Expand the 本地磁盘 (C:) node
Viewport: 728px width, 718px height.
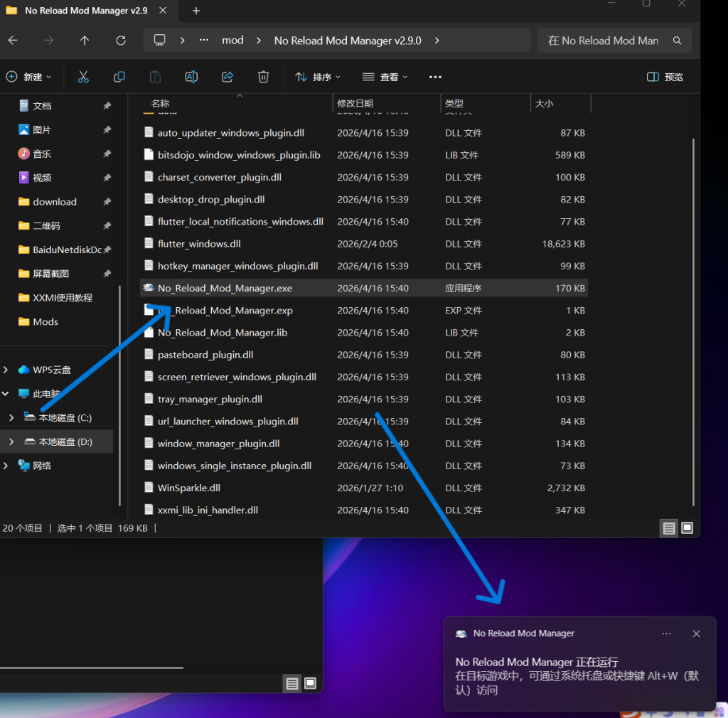11,418
